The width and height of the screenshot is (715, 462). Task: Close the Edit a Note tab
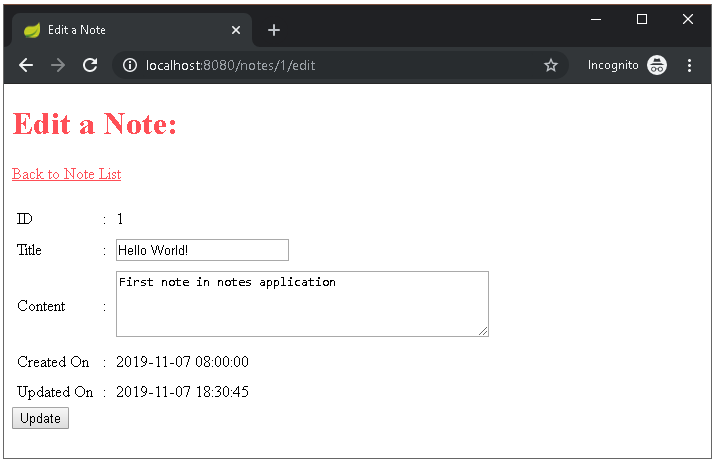click(236, 30)
